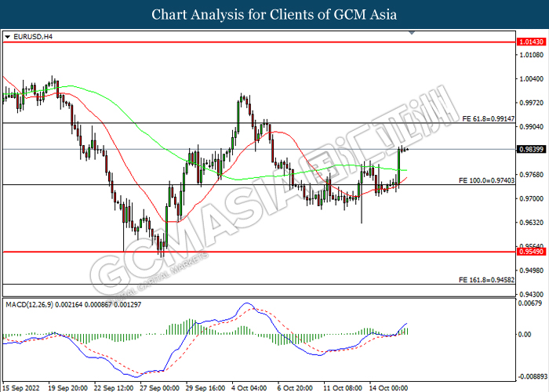
Task: Click the 0.94980 price scale value
Action: (532, 270)
